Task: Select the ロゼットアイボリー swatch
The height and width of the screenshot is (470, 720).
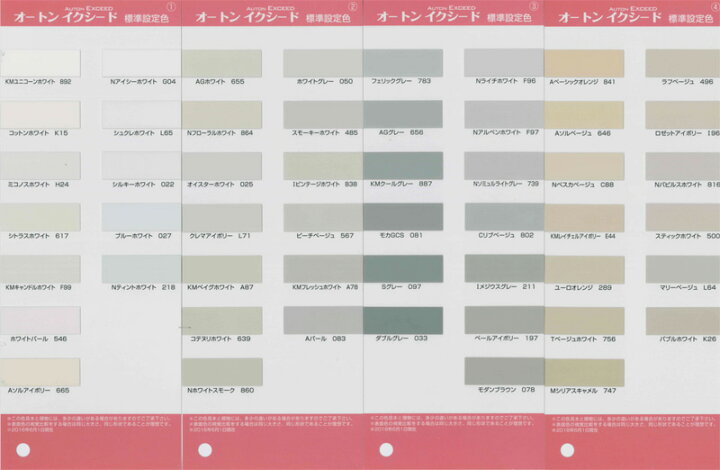Action: [x=683, y=115]
